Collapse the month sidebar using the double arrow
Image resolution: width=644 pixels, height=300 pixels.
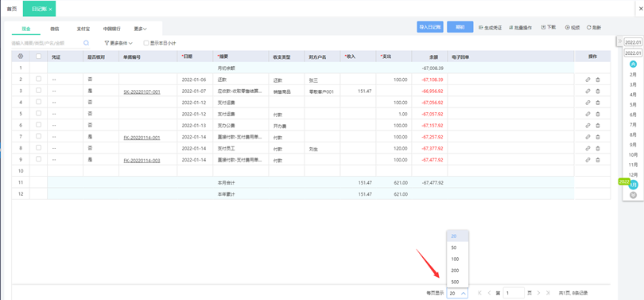point(620,41)
